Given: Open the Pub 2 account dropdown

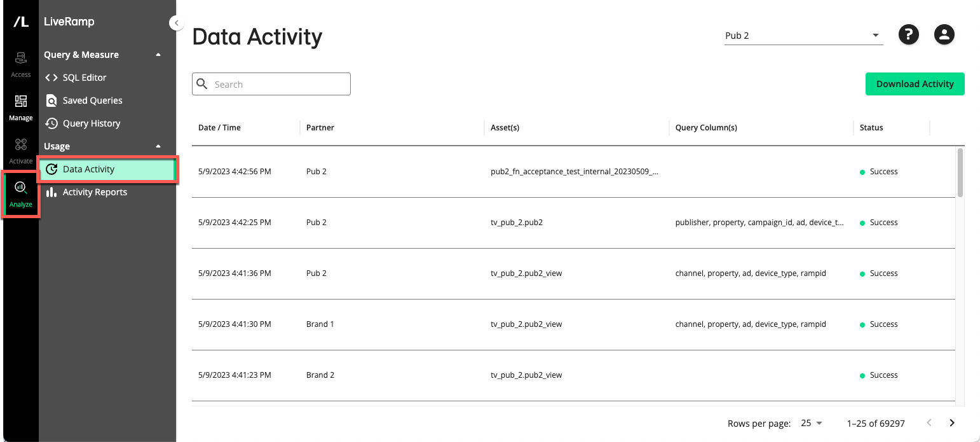Looking at the screenshot, I should [x=804, y=36].
